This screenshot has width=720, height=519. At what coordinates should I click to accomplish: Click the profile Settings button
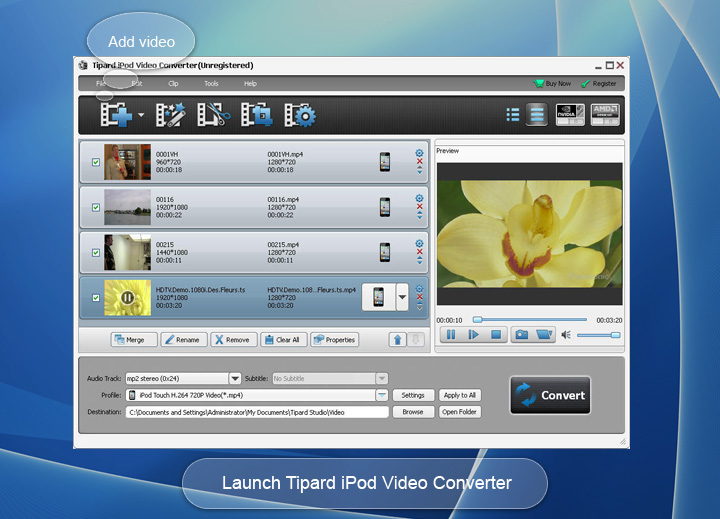[413, 395]
